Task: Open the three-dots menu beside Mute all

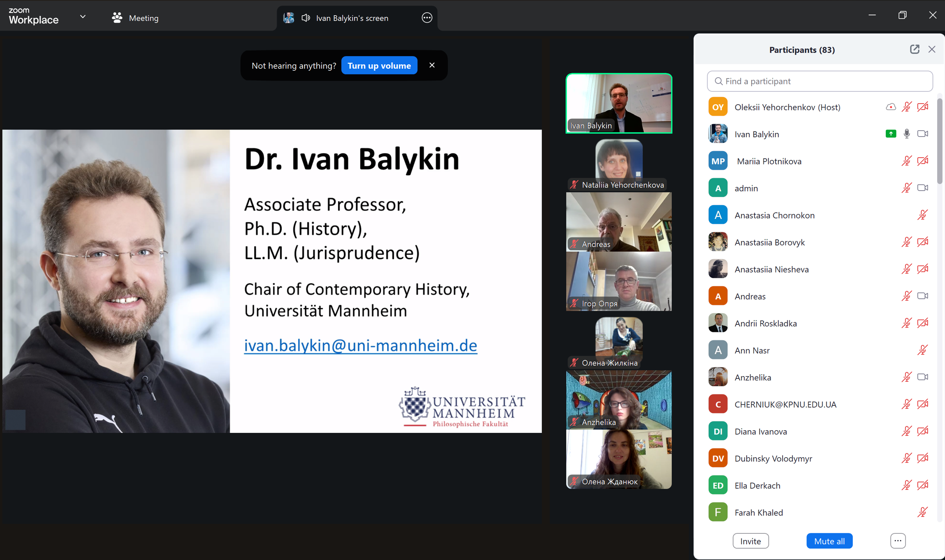Action: (x=898, y=541)
